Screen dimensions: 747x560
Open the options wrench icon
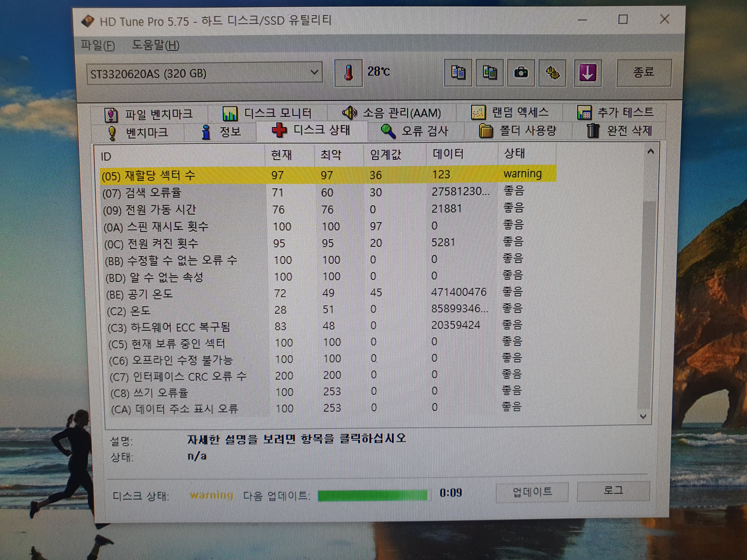coord(552,73)
